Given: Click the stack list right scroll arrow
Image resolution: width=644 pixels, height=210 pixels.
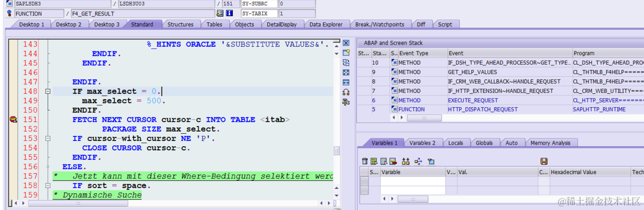Looking at the screenshot, I should tap(401, 118).
